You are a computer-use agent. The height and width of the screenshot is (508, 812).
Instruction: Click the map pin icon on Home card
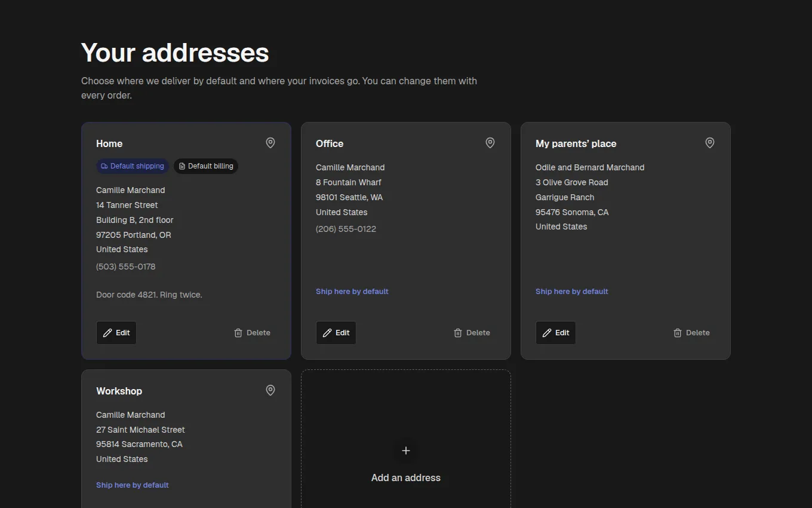270,143
